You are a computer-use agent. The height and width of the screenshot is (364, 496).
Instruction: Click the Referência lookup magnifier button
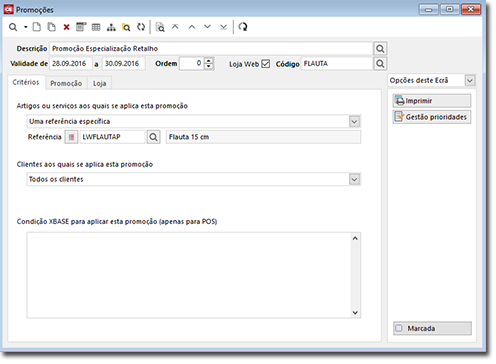153,137
